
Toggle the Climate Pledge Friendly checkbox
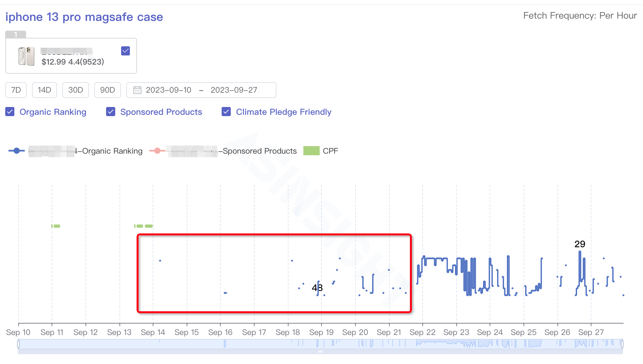[226, 112]
